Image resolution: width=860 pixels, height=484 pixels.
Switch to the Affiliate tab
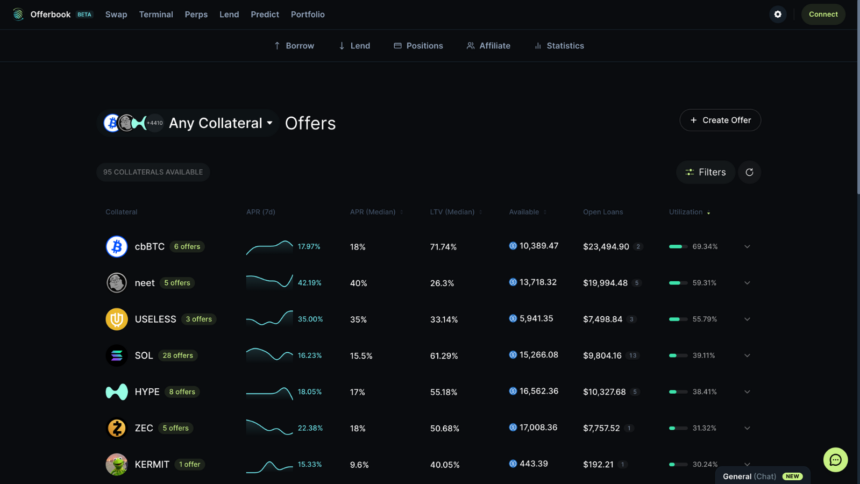pos(488,46)
